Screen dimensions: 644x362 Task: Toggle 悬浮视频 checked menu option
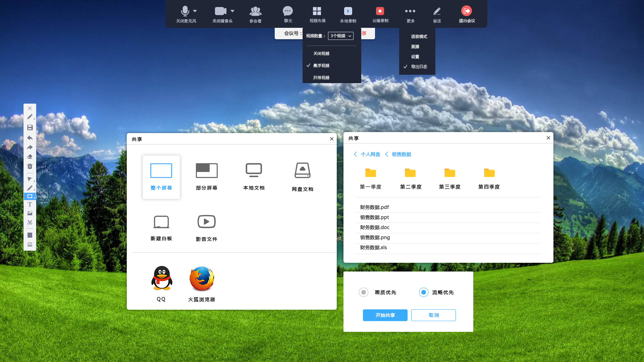click(x=321, y=65)
